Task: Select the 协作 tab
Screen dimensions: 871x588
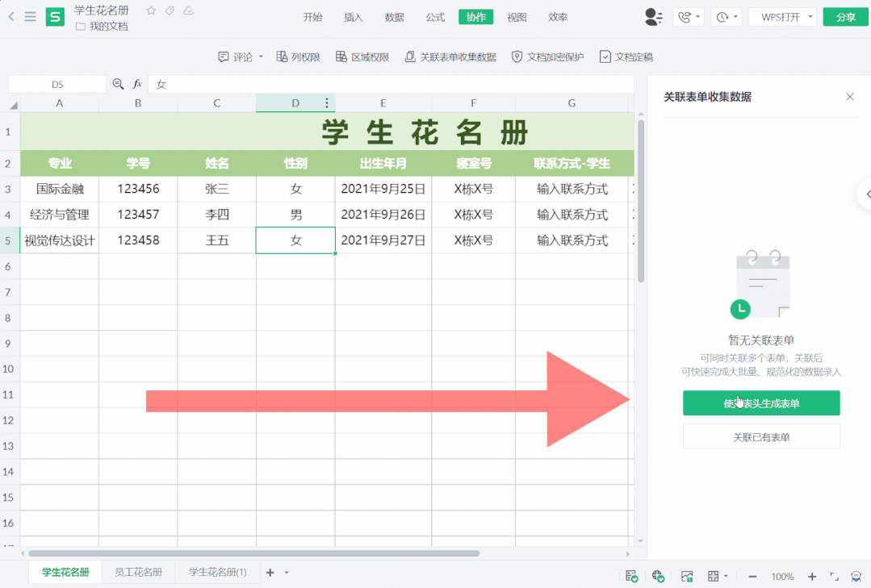Action: tap(476, 17)
